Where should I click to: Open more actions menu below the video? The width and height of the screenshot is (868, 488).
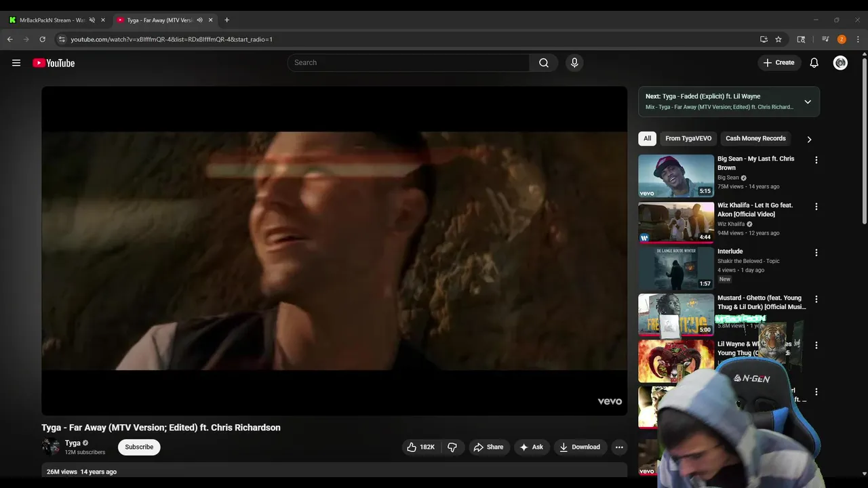(619, 447)
